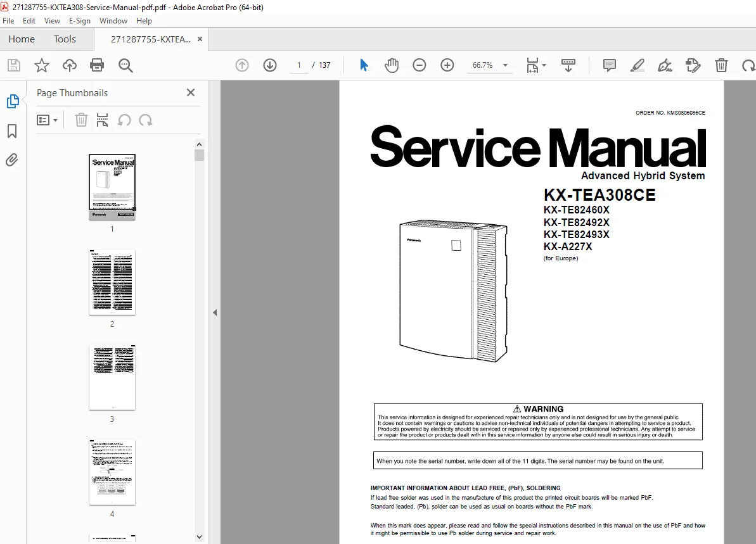
Task: Click thumbnail scrollbar up arrow
Action: point(199,144)
